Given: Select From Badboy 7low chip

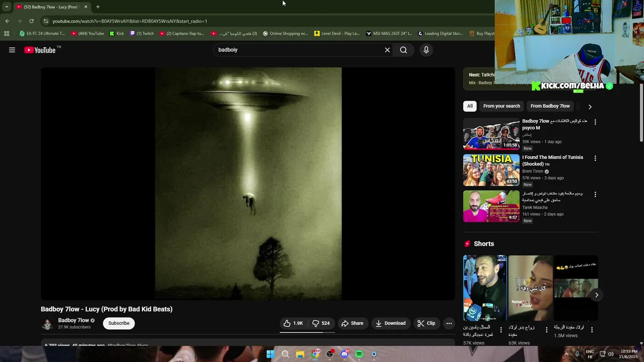Looking at the screenshot, I should 550,106.
